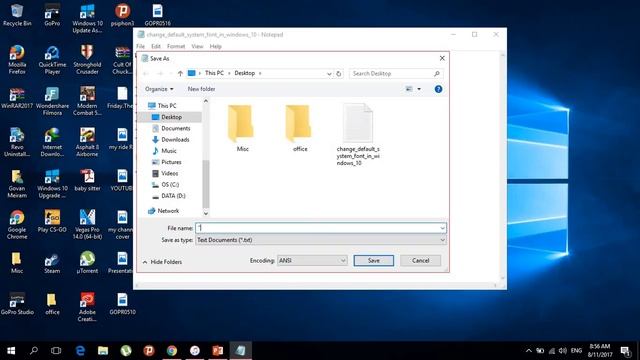Open the Recycle Bin desktop icon
The height and width of the screenshot is (360, 640).
click(17, 15)
